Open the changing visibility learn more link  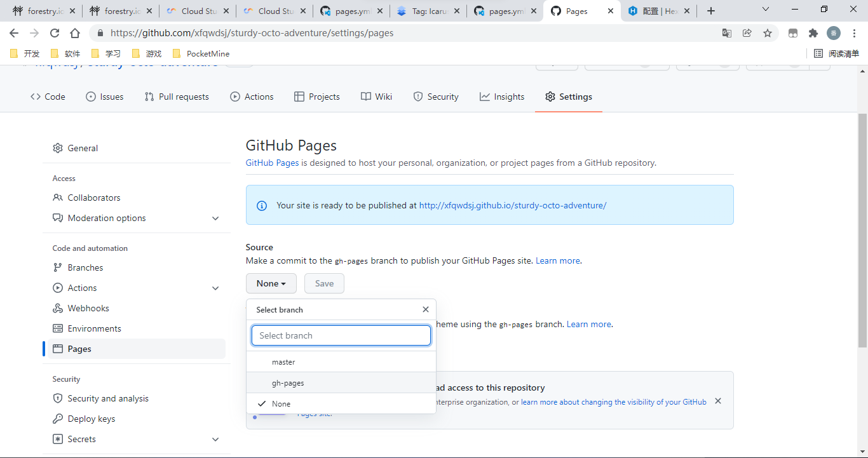click(614, 402)
